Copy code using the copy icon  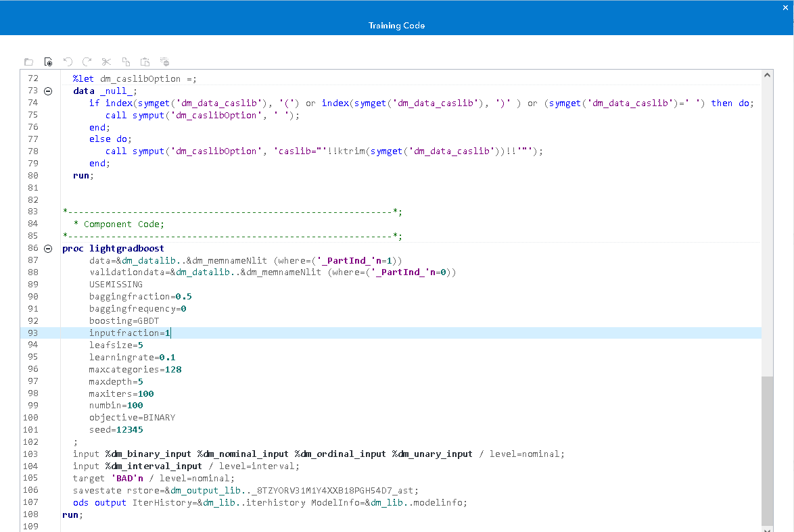pos(126,62)
